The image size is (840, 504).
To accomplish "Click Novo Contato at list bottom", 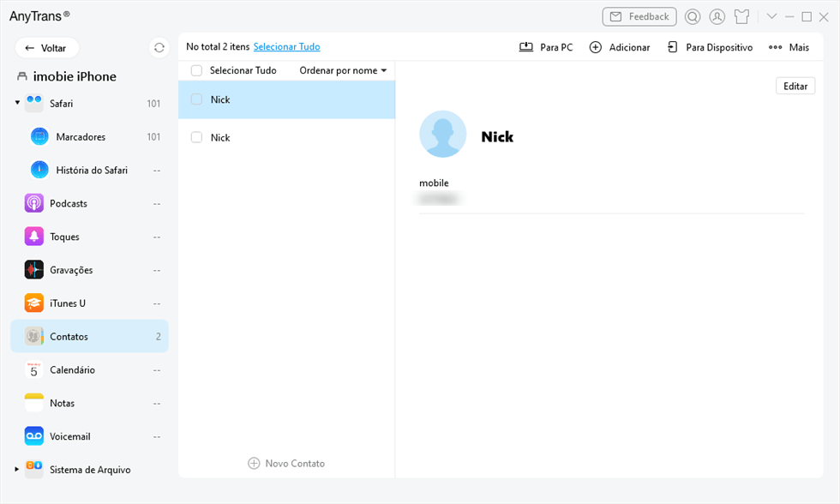I will point(286,464).
